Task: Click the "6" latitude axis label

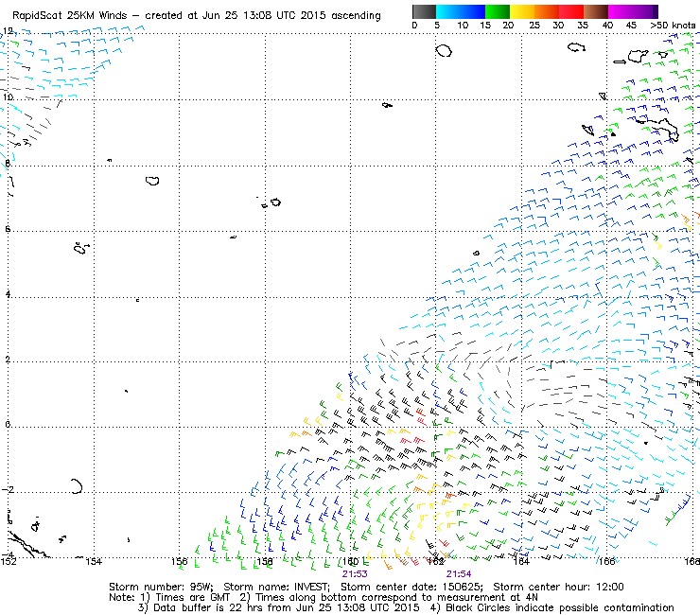Action: pyautogui.click(x=8, y=229)
